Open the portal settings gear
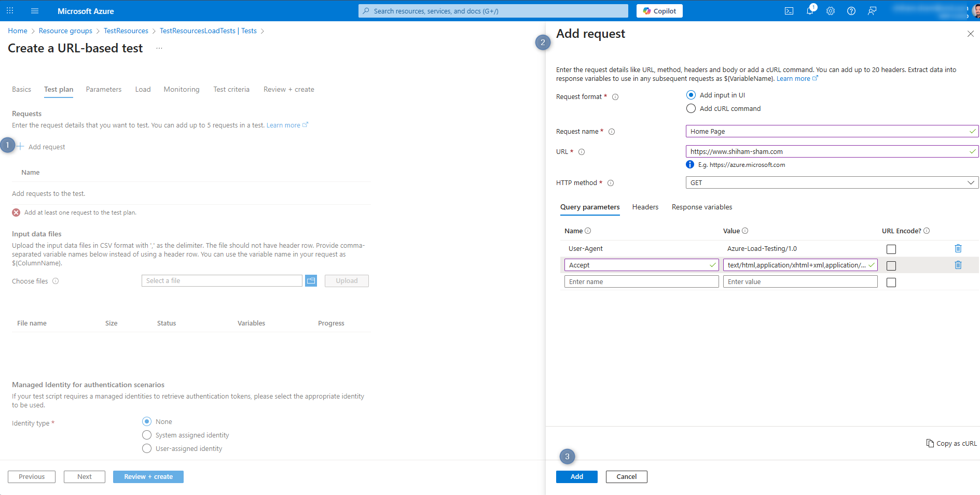The height and width of the screenshot is (495, 980). (831, 11)
